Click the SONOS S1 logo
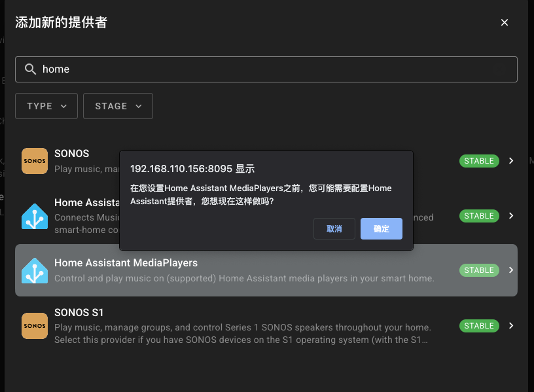The image size is (534, 392). click(x=35, y=326)
